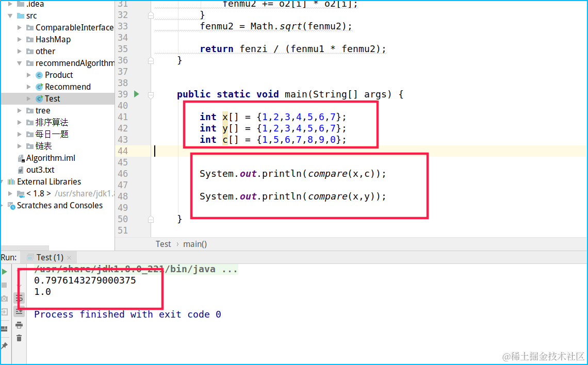Close the Test (1) run tab
Screen dimensions: 588x365
point(69,257)
